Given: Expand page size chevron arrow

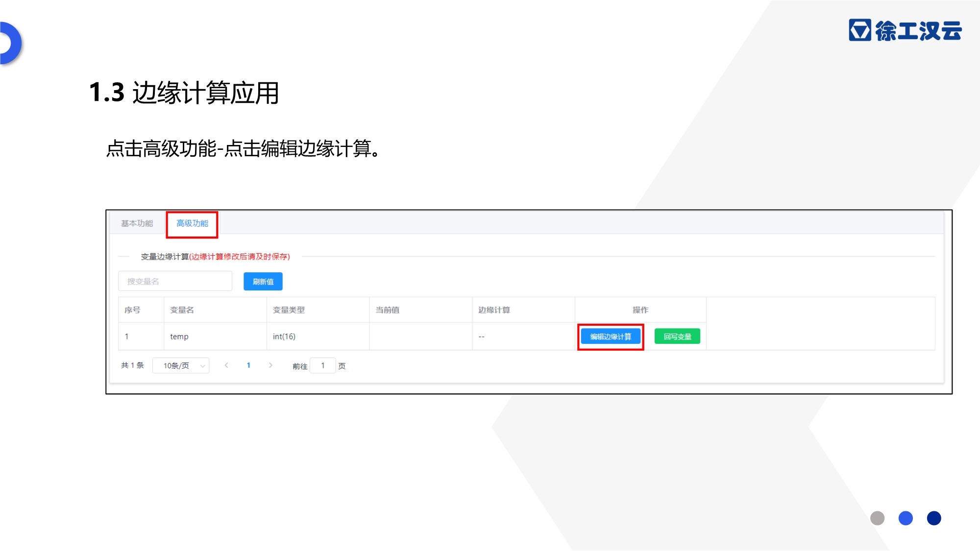Looking at the screenshot, I should coord(202,366).
